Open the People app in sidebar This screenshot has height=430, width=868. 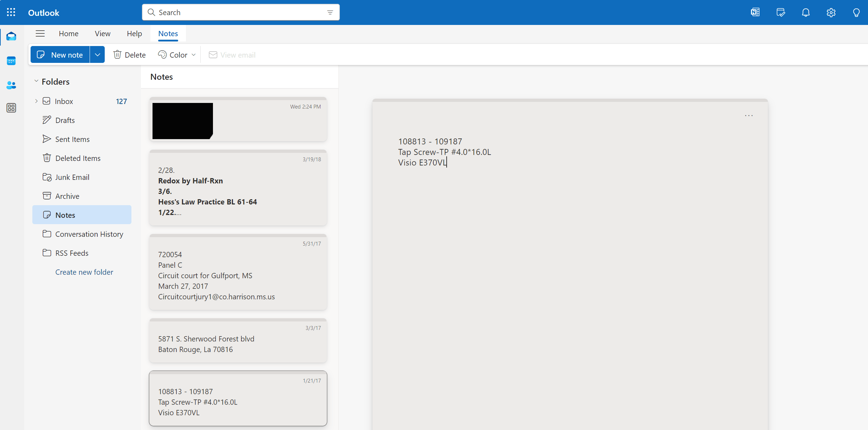click(11, 85)
